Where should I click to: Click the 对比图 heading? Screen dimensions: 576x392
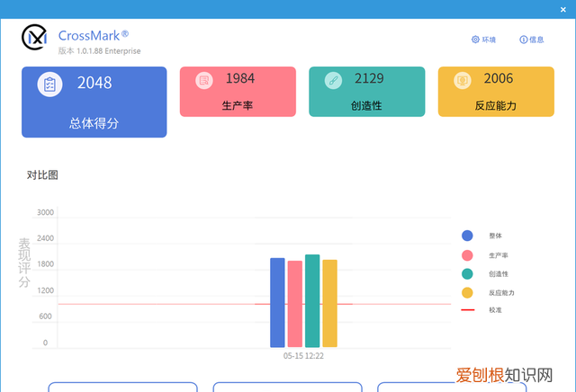click(42, 175)
